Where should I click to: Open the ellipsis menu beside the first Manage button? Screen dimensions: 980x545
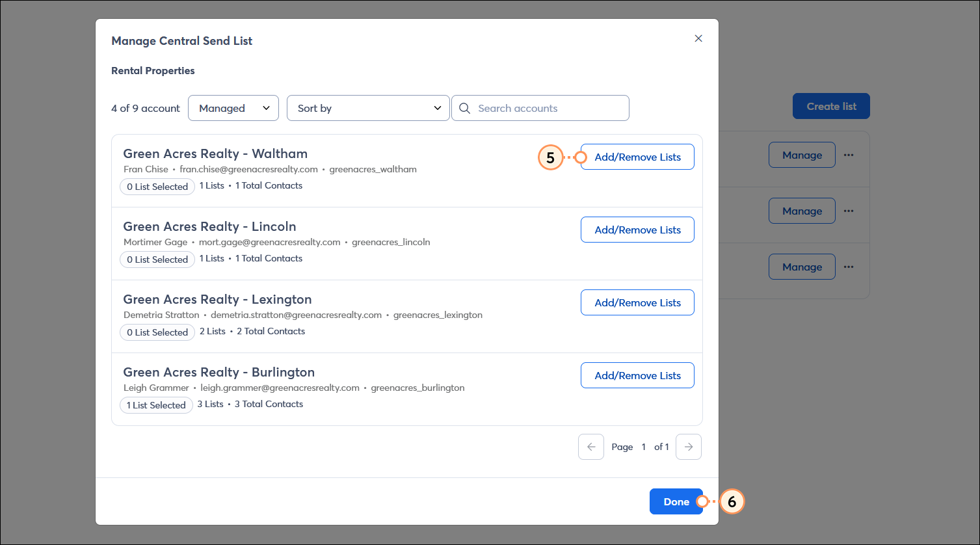point(849,155)
